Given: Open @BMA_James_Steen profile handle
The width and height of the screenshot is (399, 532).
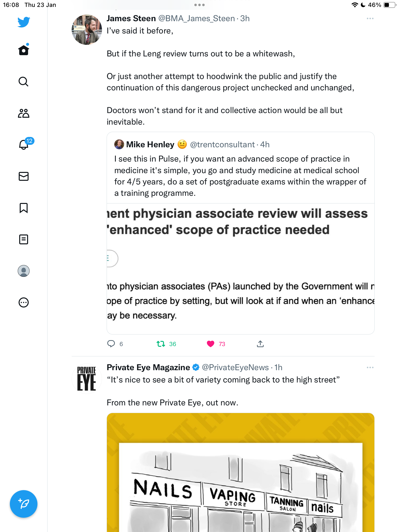Looking at the screenshot, I should pyautogui.click(x=196, y=18).
